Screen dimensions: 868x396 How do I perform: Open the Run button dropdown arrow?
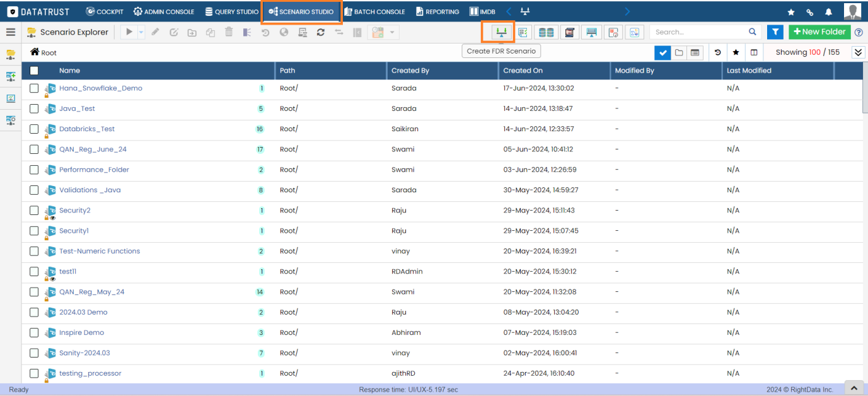(141, 32)
